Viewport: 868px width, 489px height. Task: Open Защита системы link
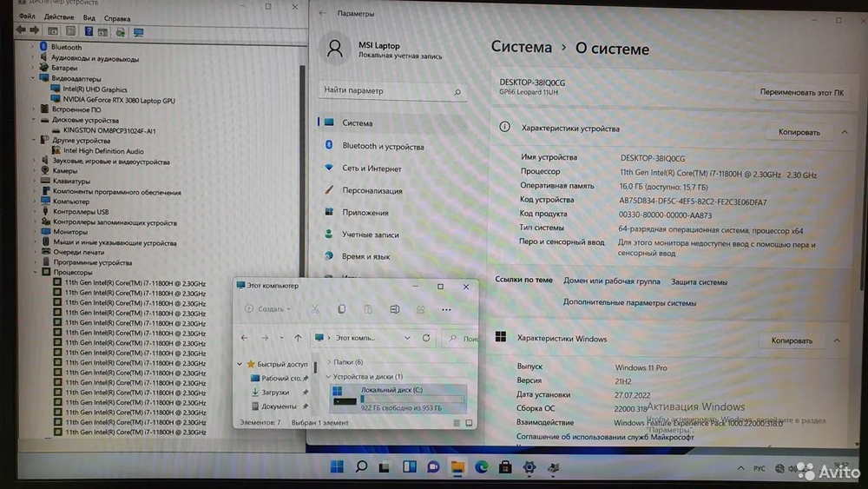click(699, 282)
